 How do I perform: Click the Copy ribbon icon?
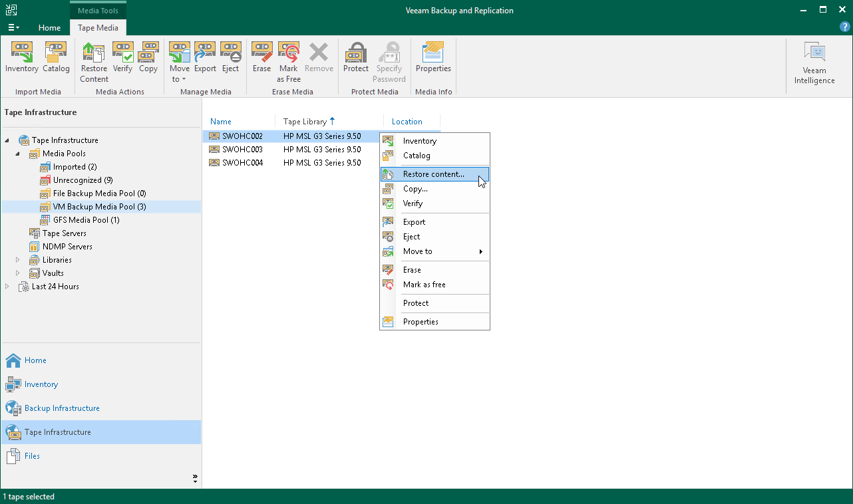tap(148, 58)
